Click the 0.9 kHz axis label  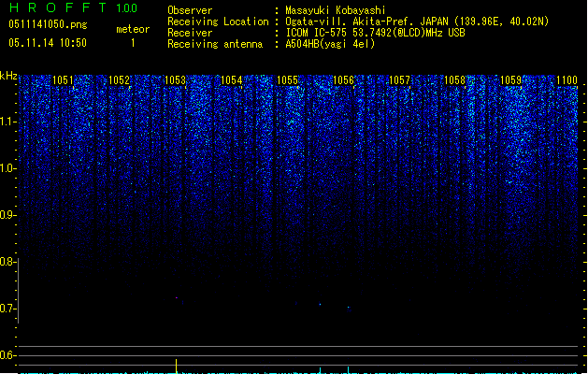tap(7, 215)
